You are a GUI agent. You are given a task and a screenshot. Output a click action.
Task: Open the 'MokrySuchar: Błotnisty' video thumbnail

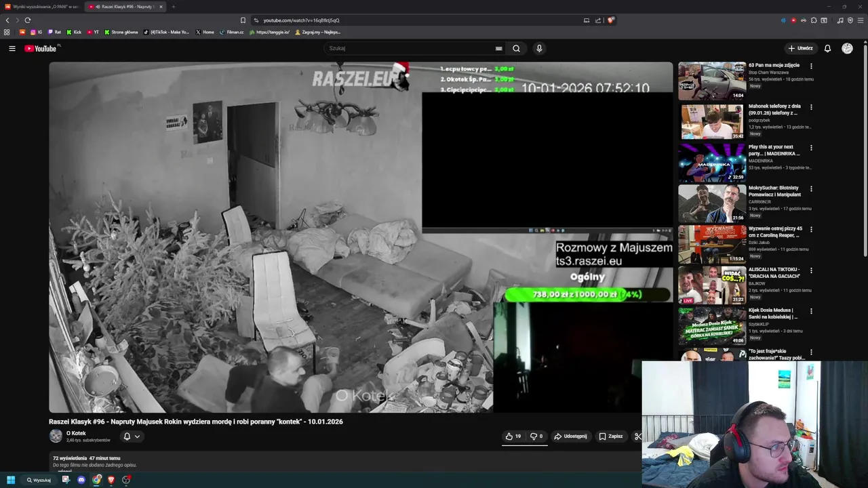[x=712, y=203]
